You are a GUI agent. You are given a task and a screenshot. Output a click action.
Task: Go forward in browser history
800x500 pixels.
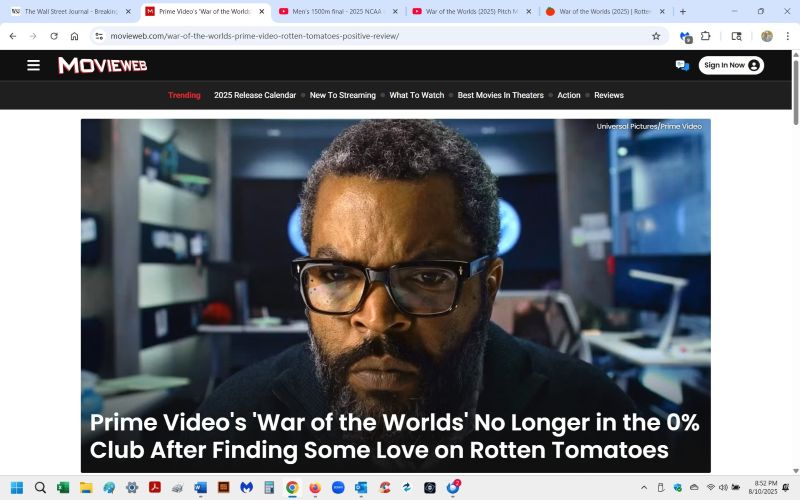coord(33,36)
